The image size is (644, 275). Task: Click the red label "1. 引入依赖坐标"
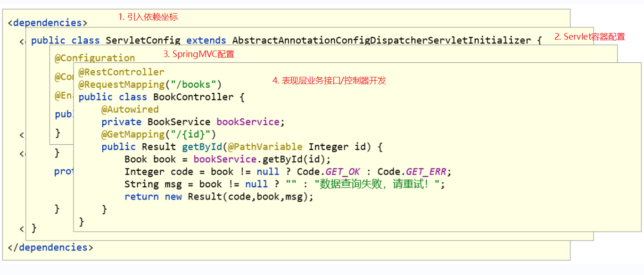tap(148, 17)
